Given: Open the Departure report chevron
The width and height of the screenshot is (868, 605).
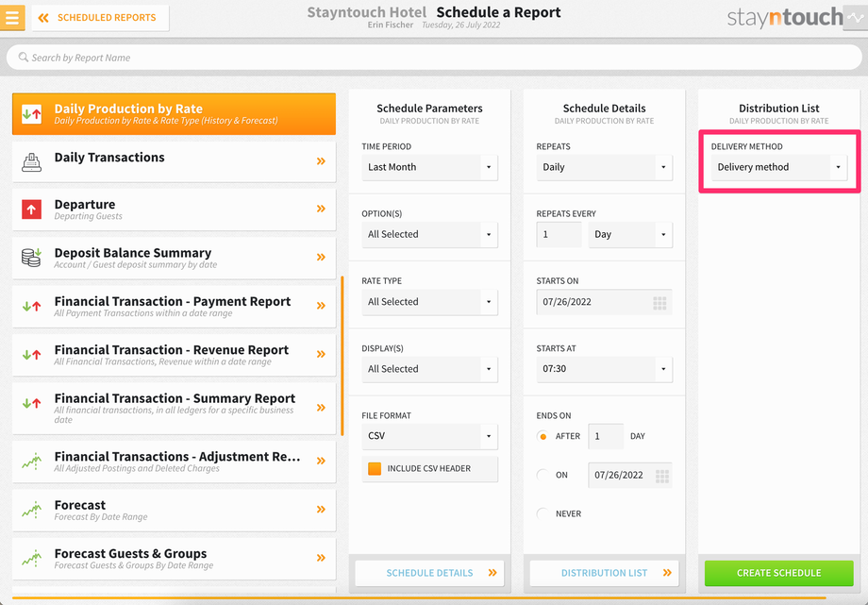Looking at the screenshot, I should point(321,209).
